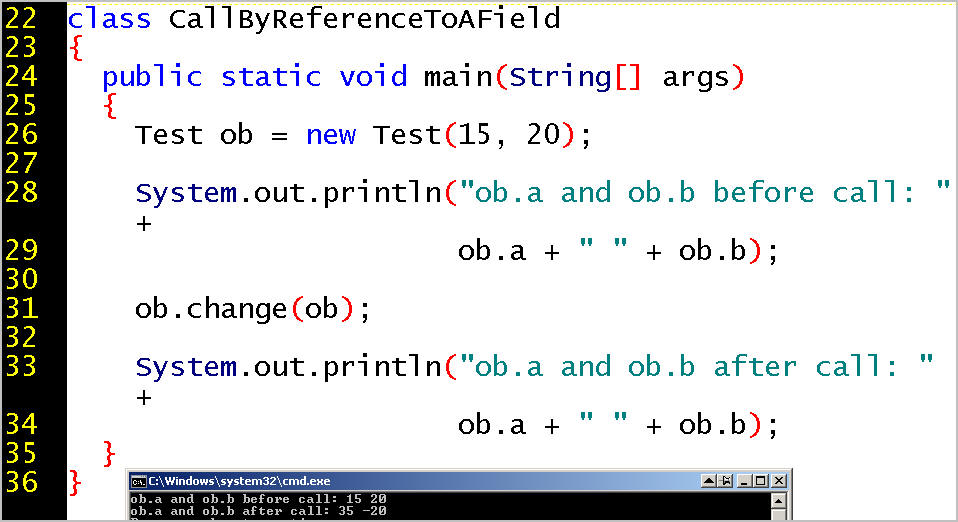
Task: Click the pin button in cmd.exe title bar
Action: pyautogui.click(x=726, y=481)
